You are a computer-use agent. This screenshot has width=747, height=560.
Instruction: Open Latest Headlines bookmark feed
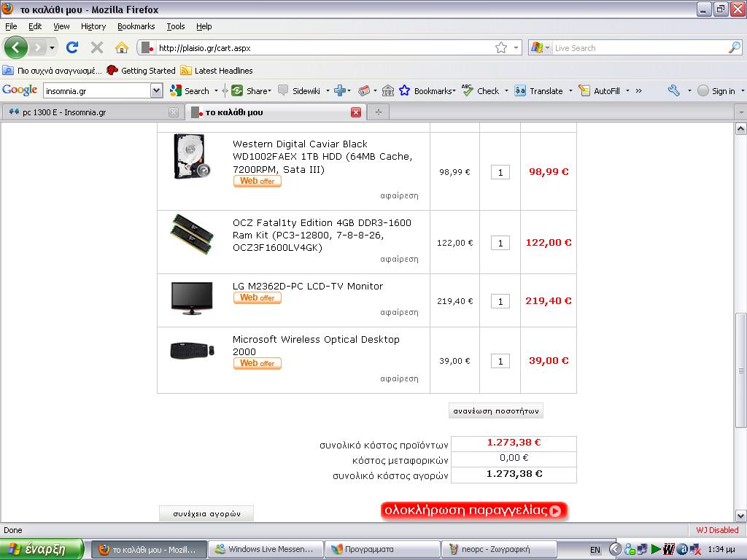[217, 71]
